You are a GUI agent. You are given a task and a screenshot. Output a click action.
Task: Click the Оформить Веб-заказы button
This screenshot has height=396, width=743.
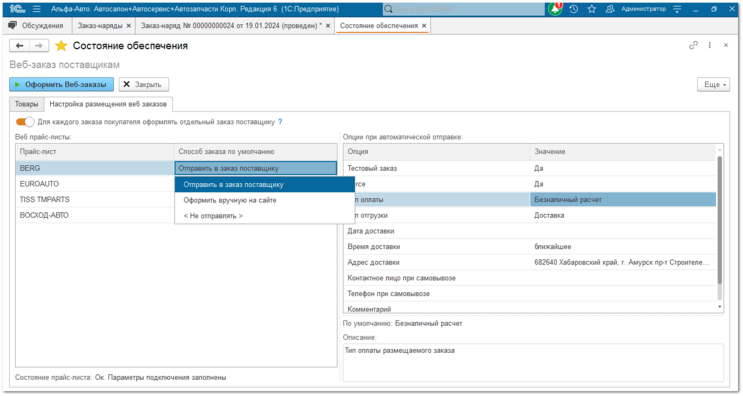pos(62,84)
